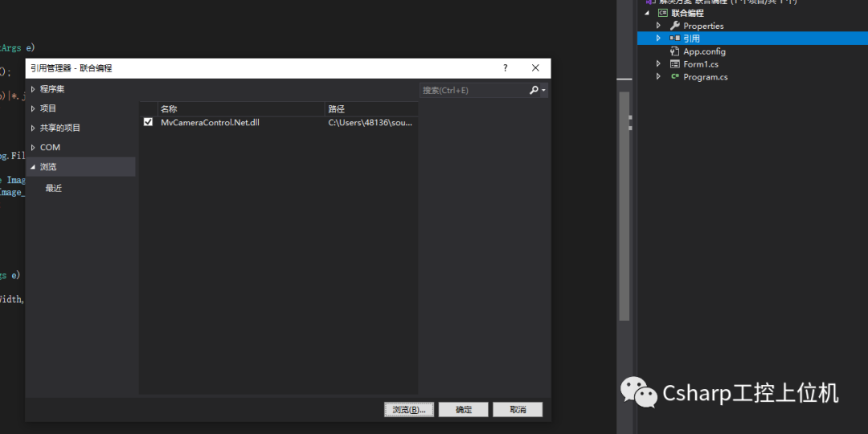Select Program.cs in Solution Explorer

click(706, 77)
